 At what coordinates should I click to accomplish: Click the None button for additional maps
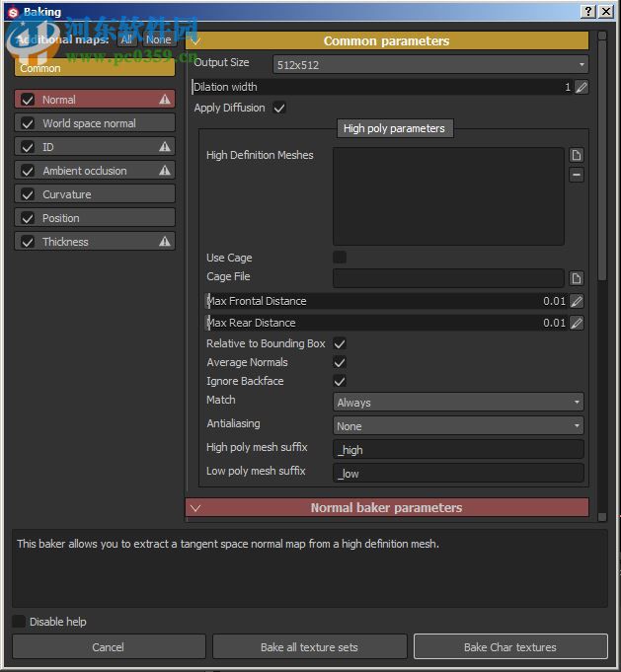pyautogui.click(x=158, y=39)
